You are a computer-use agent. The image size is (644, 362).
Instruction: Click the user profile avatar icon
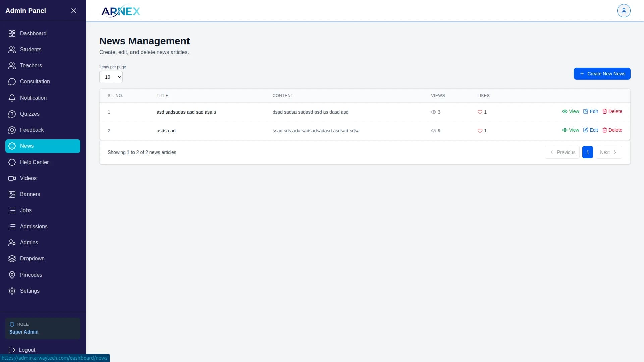coord(624,11)
